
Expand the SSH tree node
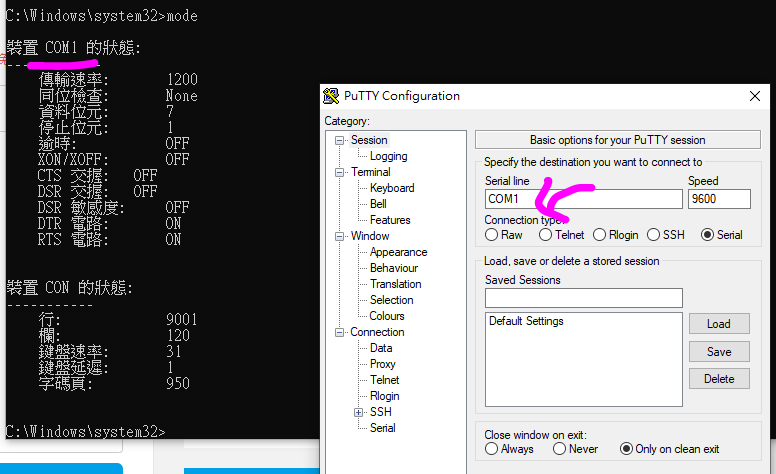358,412
